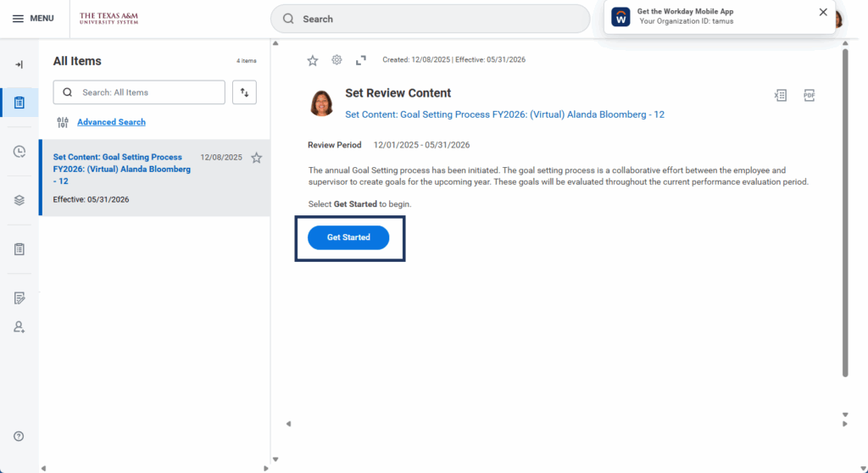Screen dimensions: 868x473
Task: Open the edit notes icon in sidebar
Action: point(19,298)
